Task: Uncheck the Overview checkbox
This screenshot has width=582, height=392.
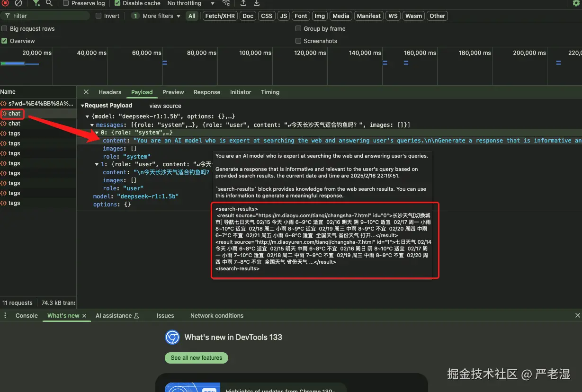Action: [x=4, y=41]
